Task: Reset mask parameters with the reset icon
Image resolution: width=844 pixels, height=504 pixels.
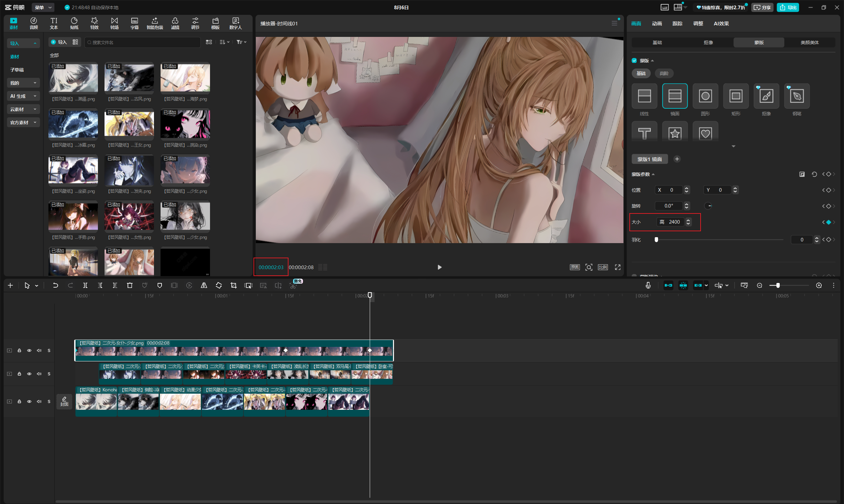Action: click(x=814, y=174)
